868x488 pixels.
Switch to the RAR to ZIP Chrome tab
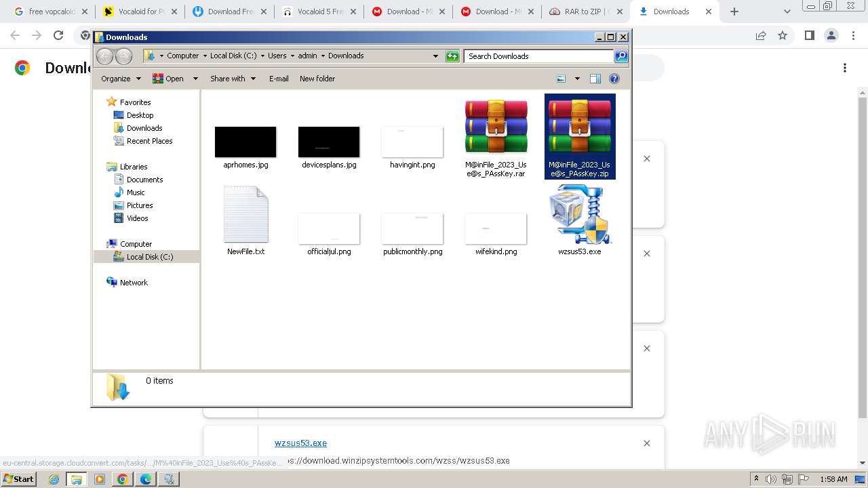(x=585, y=12)
